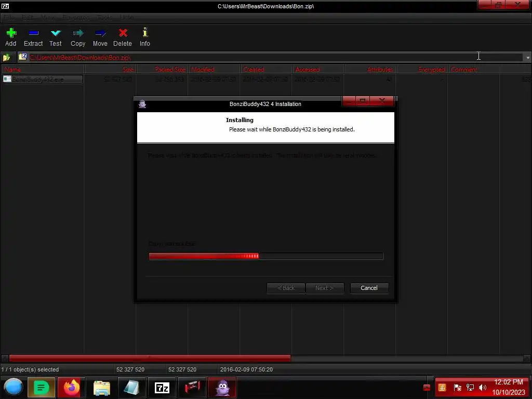532x399 pixels.
Task: Run Test on the archive from the toolbar
Action: (x=55, y=37)
